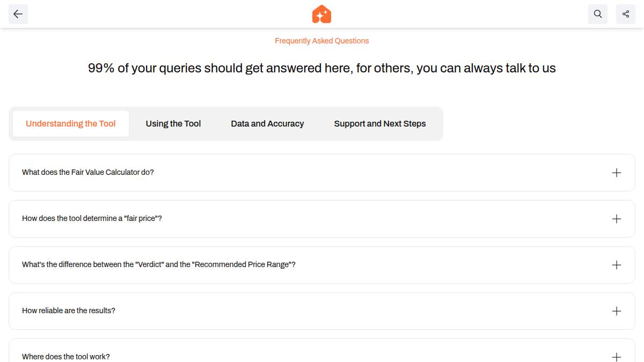Expand "What does the Fair Value Calculator do?"

point(88,173)
